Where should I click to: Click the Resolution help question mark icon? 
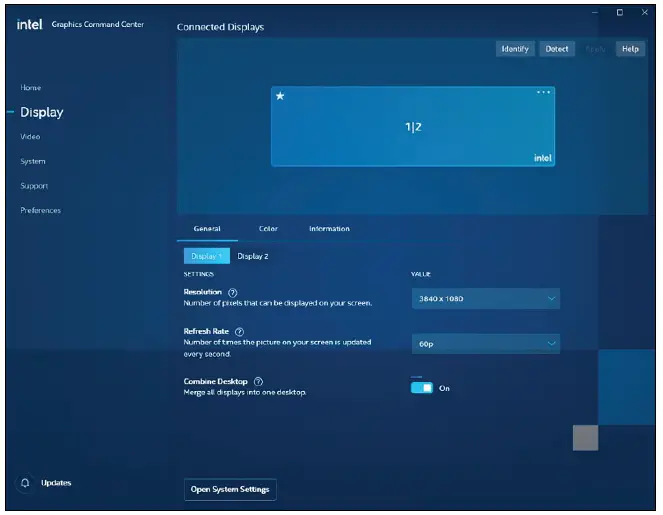point(233,293)
